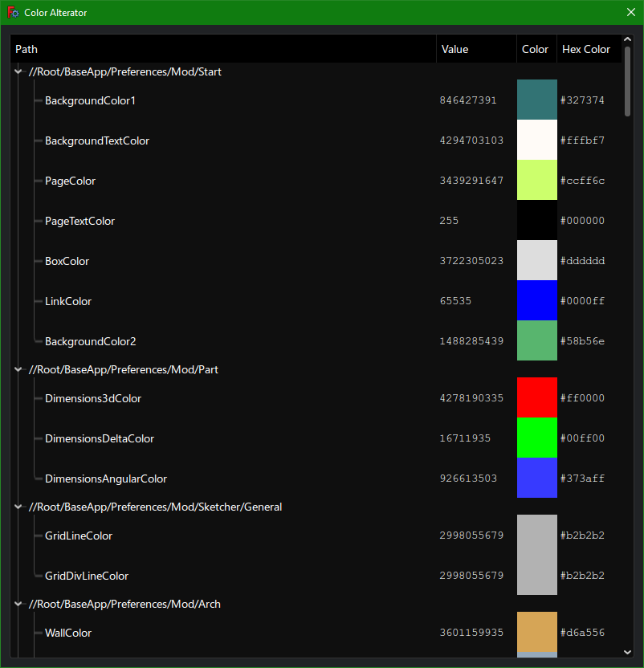Collapse the Mod/Sketcher/General tree section

coord(18,507)
